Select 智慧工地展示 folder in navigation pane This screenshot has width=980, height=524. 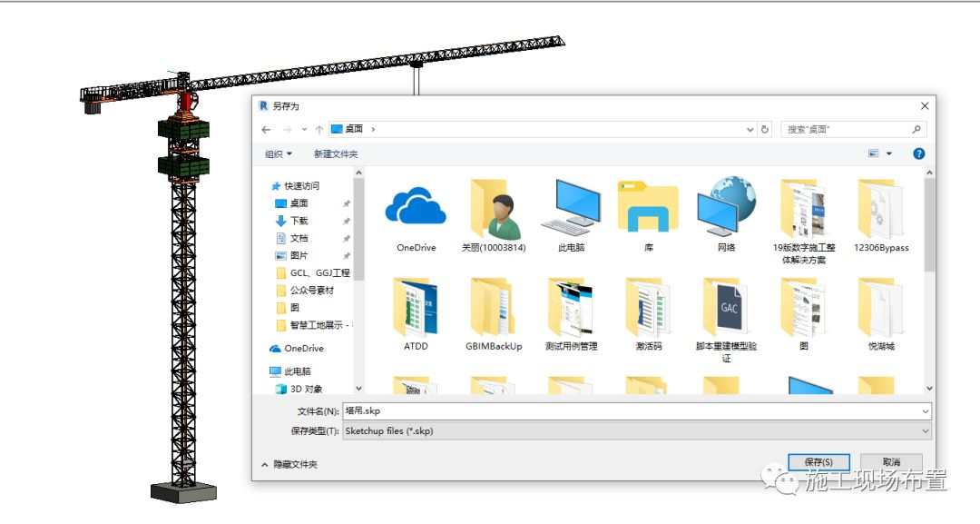coord(313,325)
